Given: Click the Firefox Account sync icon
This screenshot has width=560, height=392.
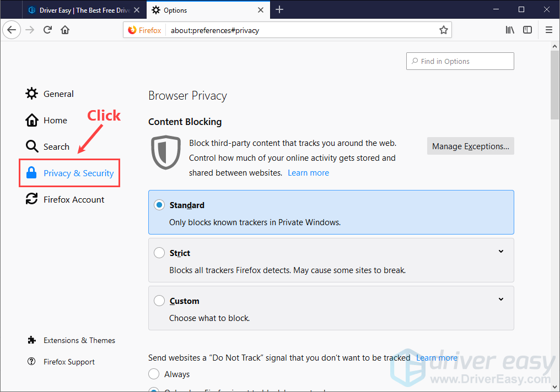Looking at the screenshot, I should click(x=31, y=199).
